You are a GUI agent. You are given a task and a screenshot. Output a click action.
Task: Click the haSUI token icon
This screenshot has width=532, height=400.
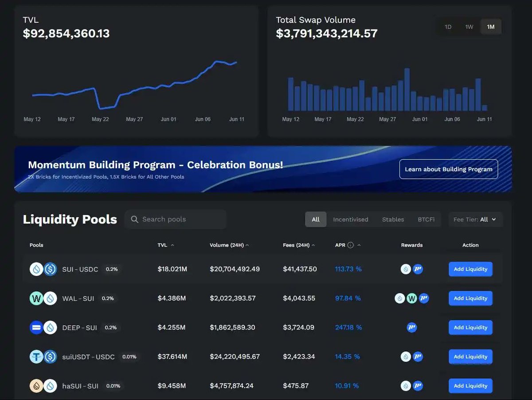point(37,386)
